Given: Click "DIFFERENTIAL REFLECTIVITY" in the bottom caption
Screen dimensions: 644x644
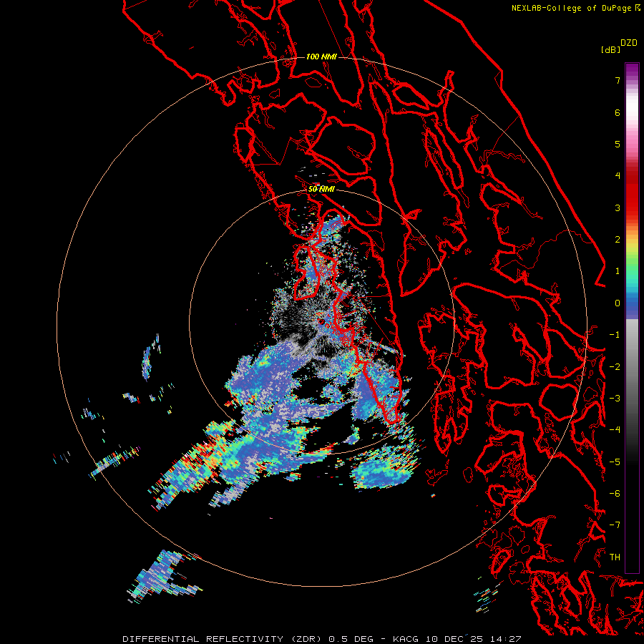Looking at the screenshot, I should [203, 639].
